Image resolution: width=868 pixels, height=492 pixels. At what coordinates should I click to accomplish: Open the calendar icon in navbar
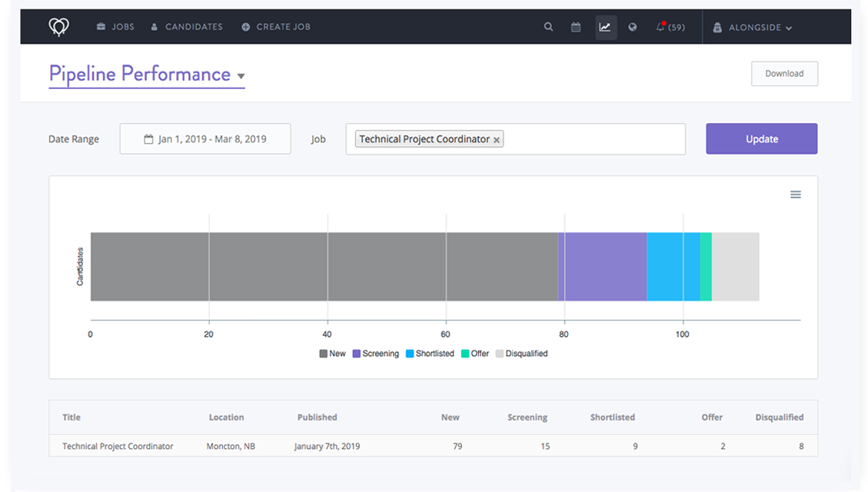click(576, 27)
